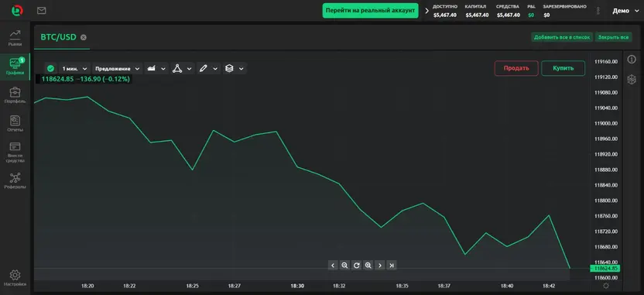Open the mail inbox envelope icon
This screenshot has height=295, width=644.
[41, 11]
